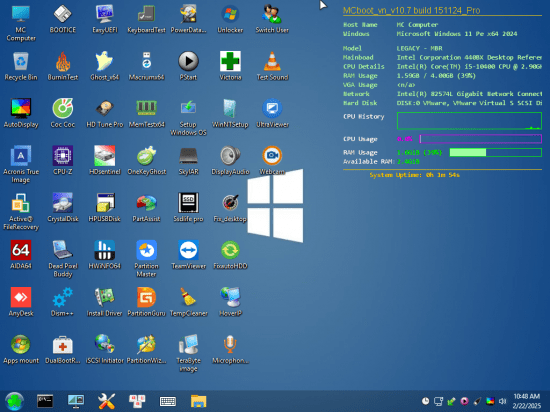Open the MC Computer desktop icon

pos(21,23)
